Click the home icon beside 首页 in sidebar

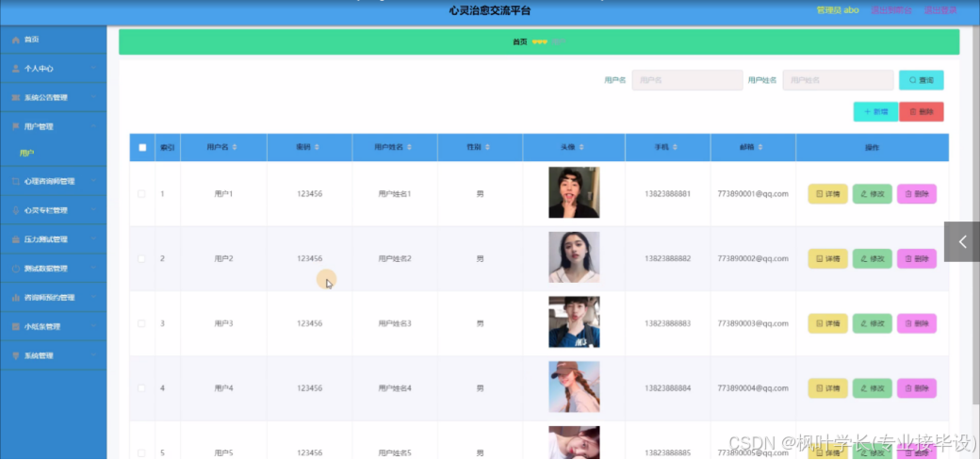tap(16, 40)
